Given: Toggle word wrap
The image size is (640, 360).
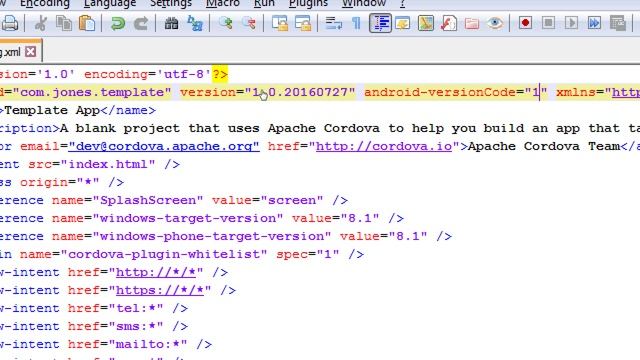Looking at the screenshot, I should pyautogui.click(x=333, y=23).
